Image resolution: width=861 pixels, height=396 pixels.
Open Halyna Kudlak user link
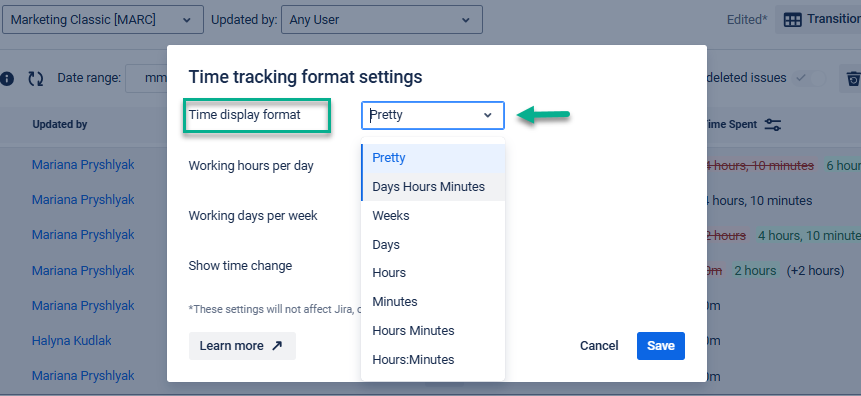(71, 341)
